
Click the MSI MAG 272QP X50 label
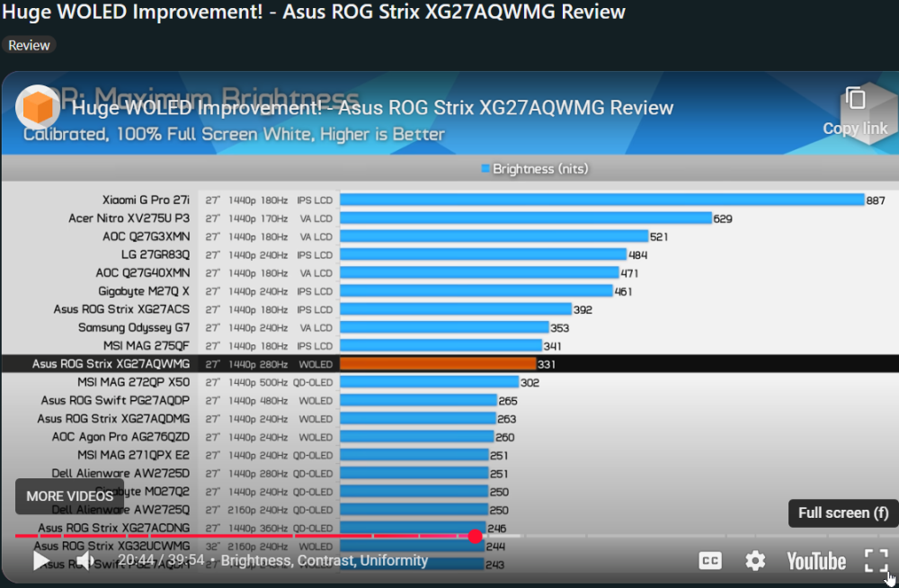(x=134, y=382)
